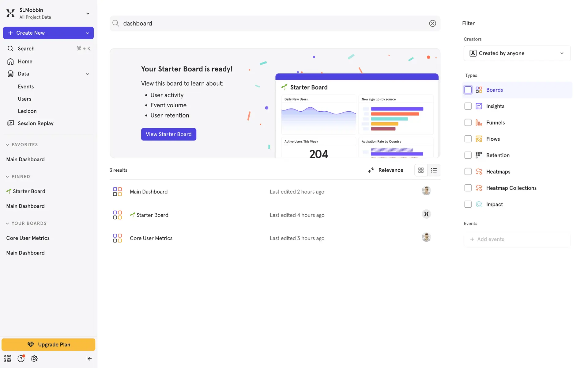Image resolution: width=588 pixels, height=368 pixels.
Task: Check the Boards type filter
Action: (468, 90)
